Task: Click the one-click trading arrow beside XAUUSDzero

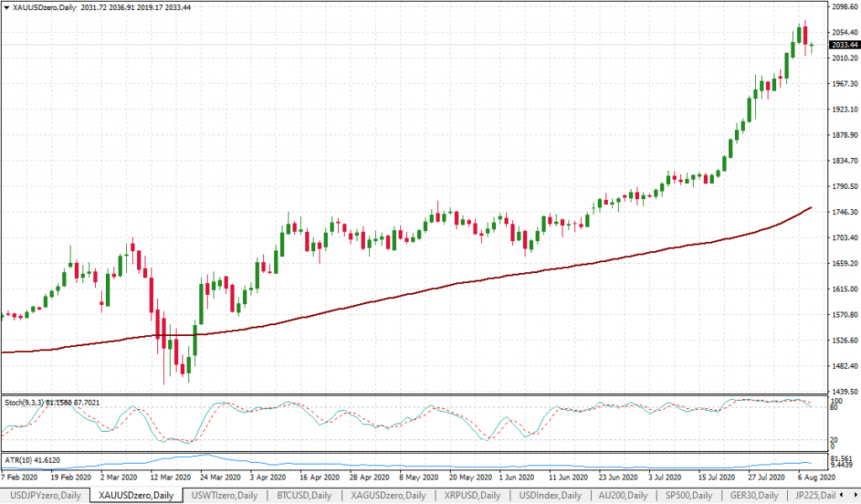Action: (x=5, y=7)
